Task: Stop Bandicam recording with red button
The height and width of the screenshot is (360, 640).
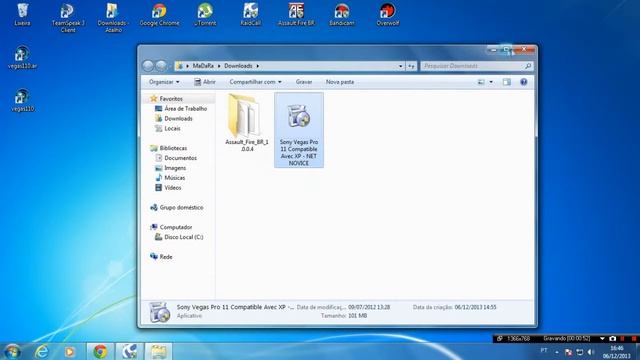Action: tap(634, 339)
